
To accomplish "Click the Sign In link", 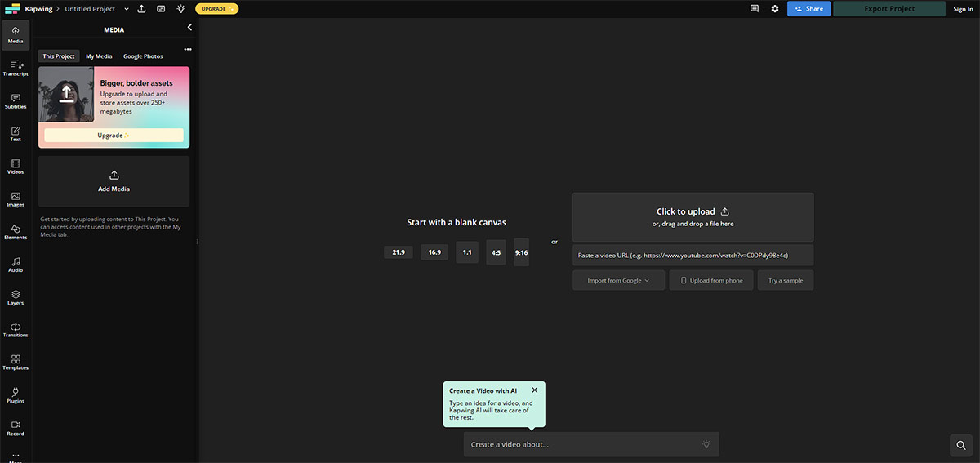I will (963, 9).
